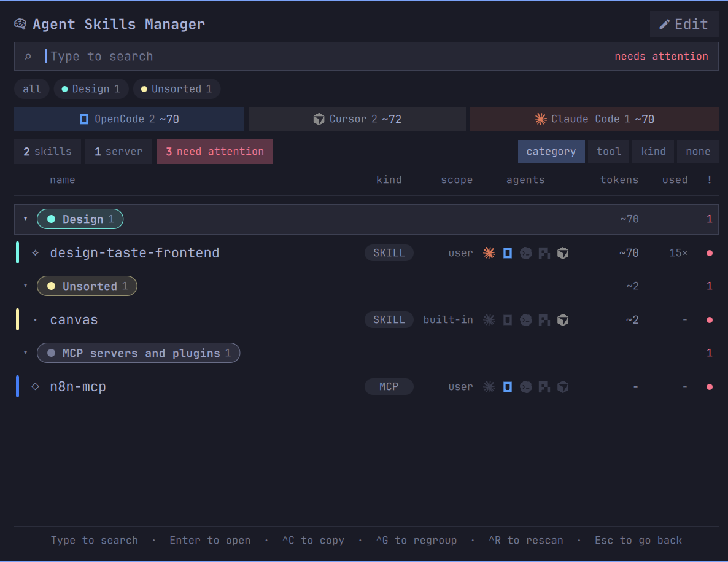
Task: Toggle Claude starburst agent for design-taste-frontend
Action: pos(489,253)
